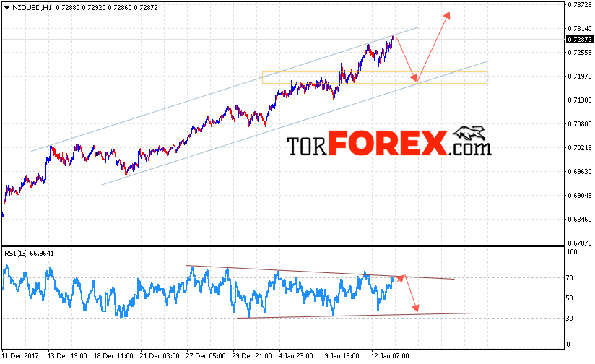Select RSI scale level 70
This screenshot has height=364, width=595.
point(570,278)
